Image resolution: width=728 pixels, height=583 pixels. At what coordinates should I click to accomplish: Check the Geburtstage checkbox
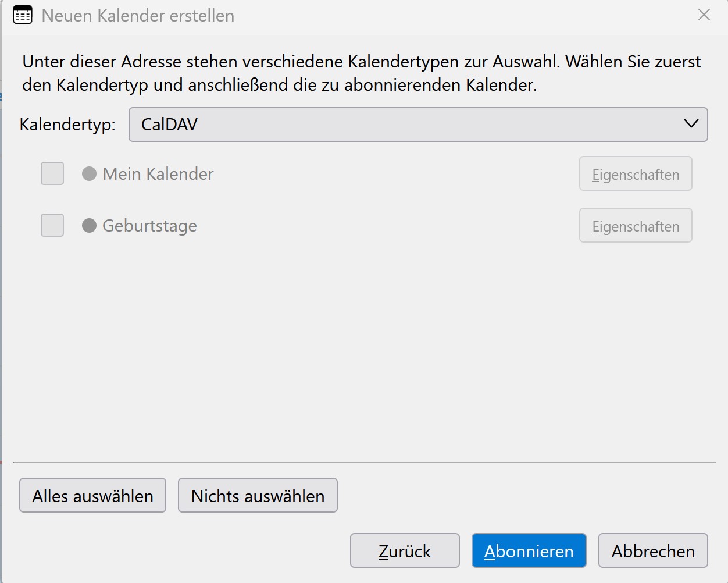click(x=52, y=225)
